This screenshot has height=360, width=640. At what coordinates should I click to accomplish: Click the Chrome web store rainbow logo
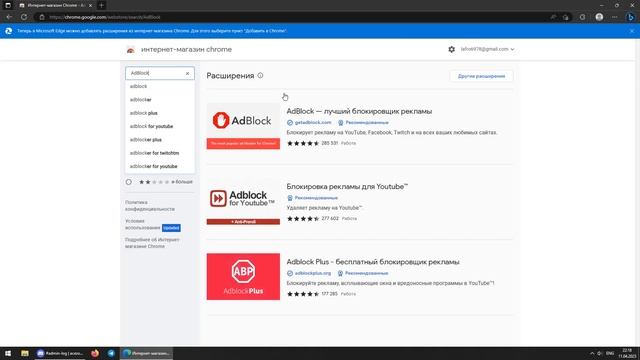click(131, 50)
